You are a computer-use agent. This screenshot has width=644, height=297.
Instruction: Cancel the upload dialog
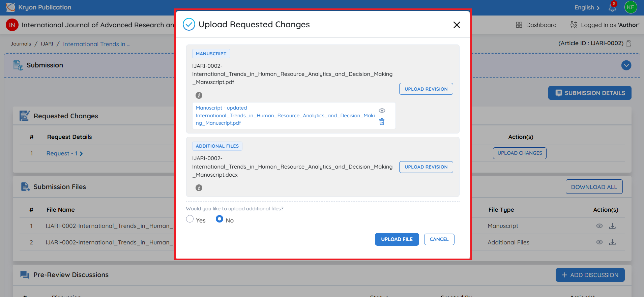point(439,239)
